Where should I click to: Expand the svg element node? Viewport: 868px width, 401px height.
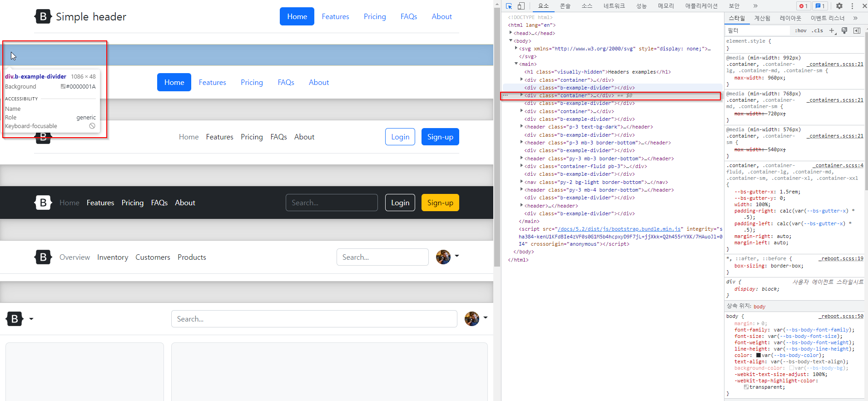516,48
